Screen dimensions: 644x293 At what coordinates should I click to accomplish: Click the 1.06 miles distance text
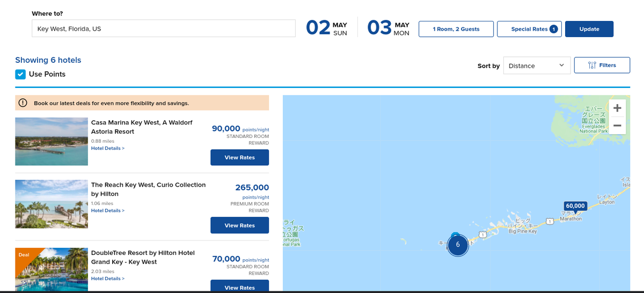click(102, 203)
